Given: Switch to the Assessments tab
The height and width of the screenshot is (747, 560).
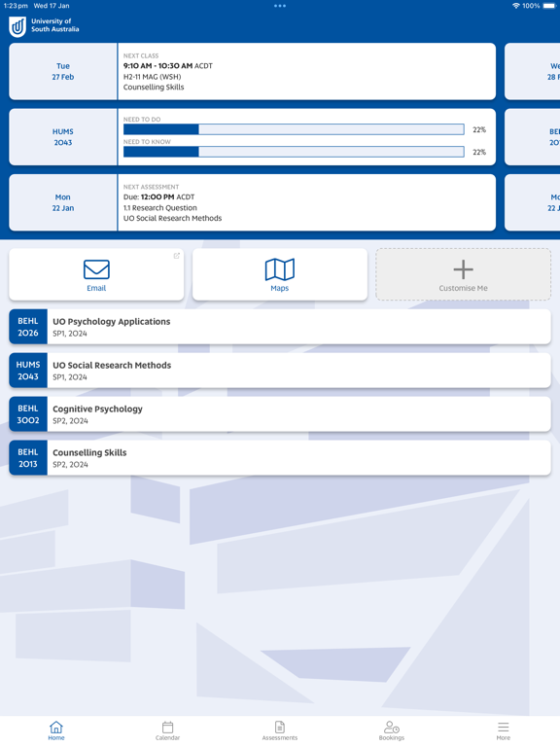Looking at the screenshot, I should 280,730.
